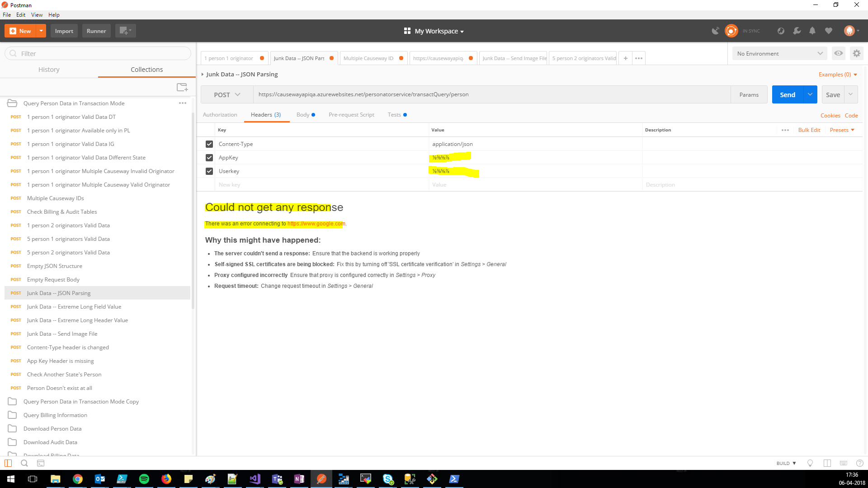The height and width of the screenshot is (488, 868).
Task: Switch to the Pre-request Script tab
Action: tap(351, 115)
